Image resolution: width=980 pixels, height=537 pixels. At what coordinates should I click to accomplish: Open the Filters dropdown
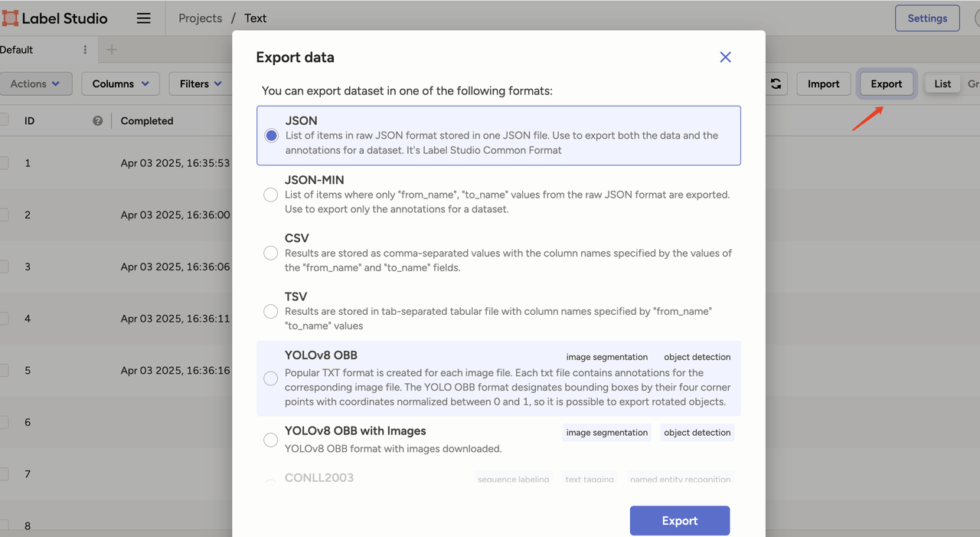(201, 83)
